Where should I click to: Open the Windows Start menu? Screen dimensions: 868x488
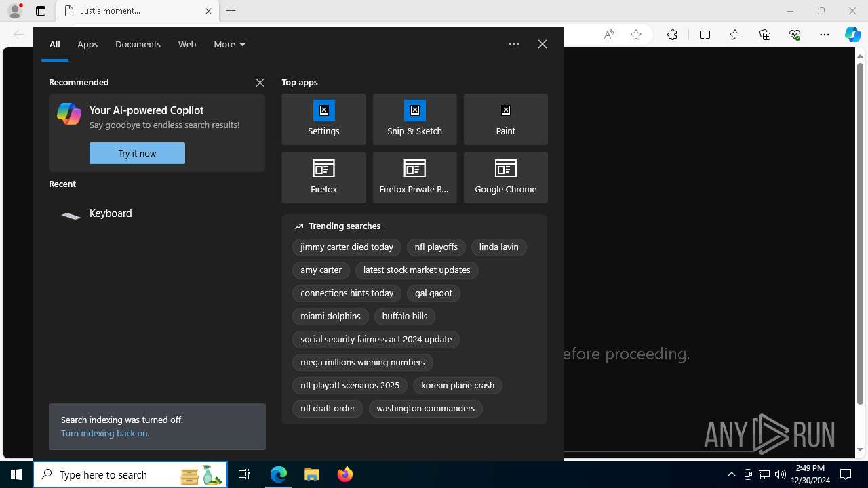coord(16,474)
